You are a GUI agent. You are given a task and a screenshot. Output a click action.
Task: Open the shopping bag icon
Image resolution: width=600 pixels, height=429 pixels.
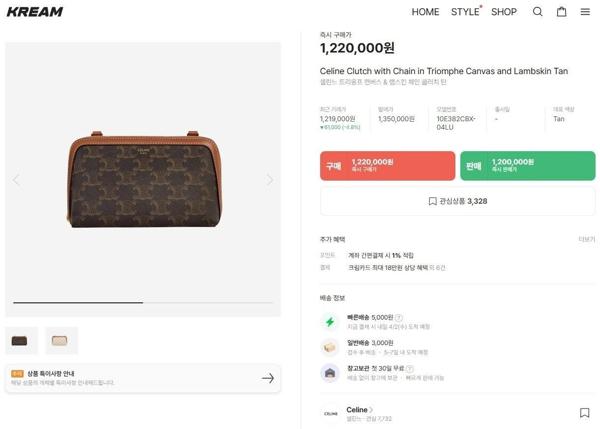click(561, 12)
